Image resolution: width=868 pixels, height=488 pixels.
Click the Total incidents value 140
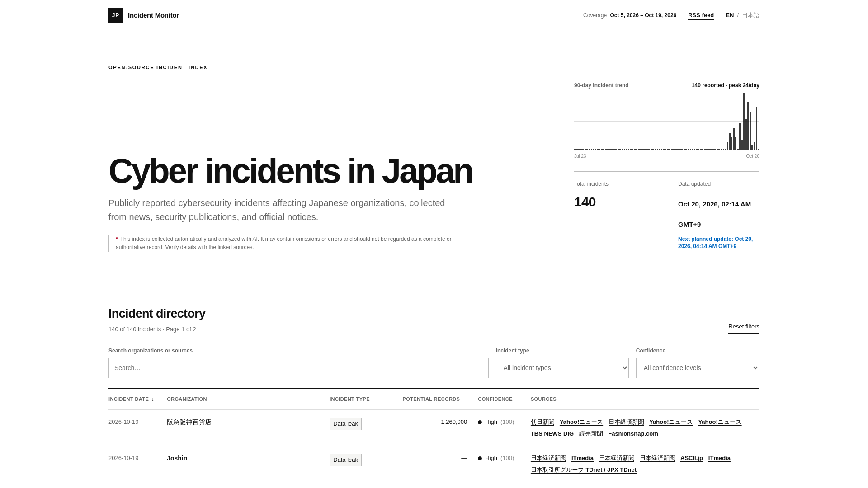tap(585, 202)
